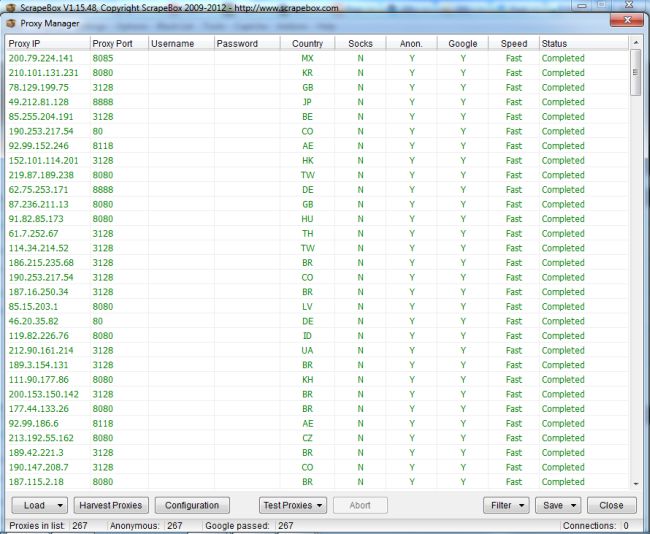
Task: Select proxy 212.90.161.214
Action: [x=318, y=350]
